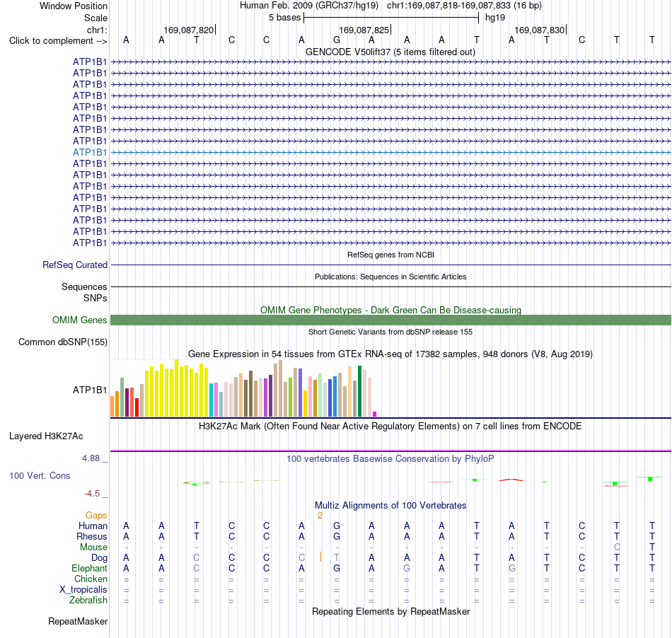This screenshot has width=672, height=638.
Task: Click the SNPs track label
Action: coord(95,298)
